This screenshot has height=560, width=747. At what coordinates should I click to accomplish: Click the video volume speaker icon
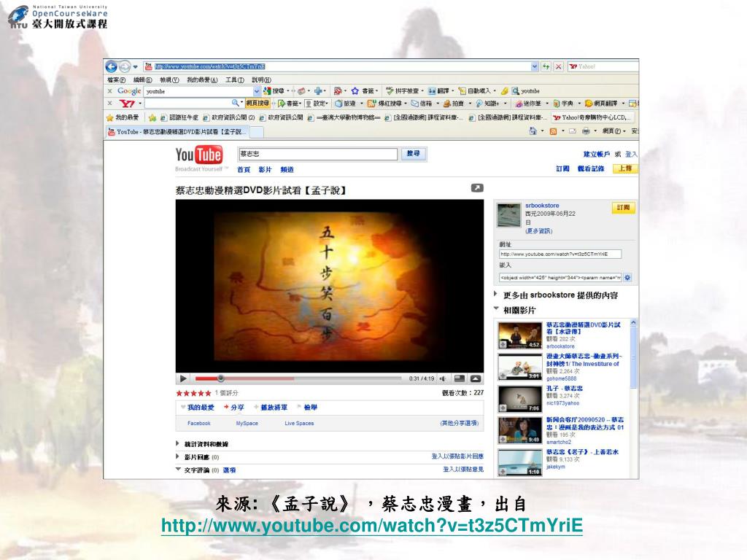pos(443,378)
